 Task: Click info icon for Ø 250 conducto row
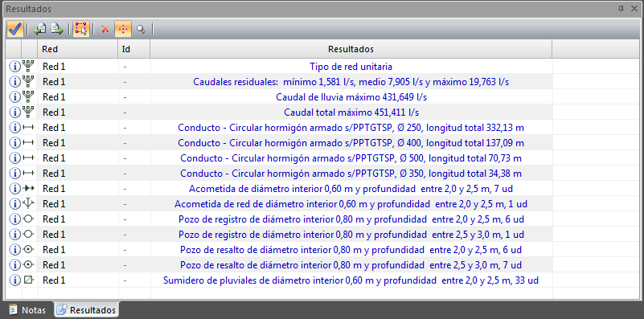click(x=14, y=128)
